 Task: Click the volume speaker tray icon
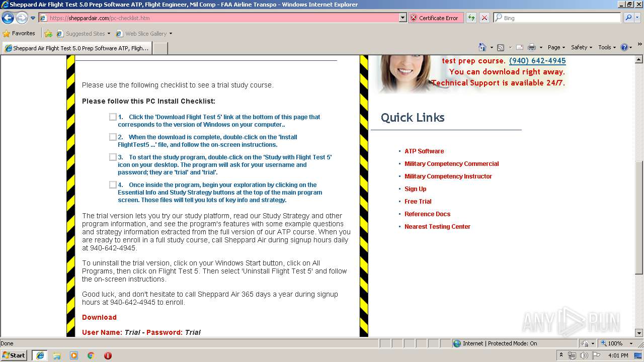pos(584,355)
